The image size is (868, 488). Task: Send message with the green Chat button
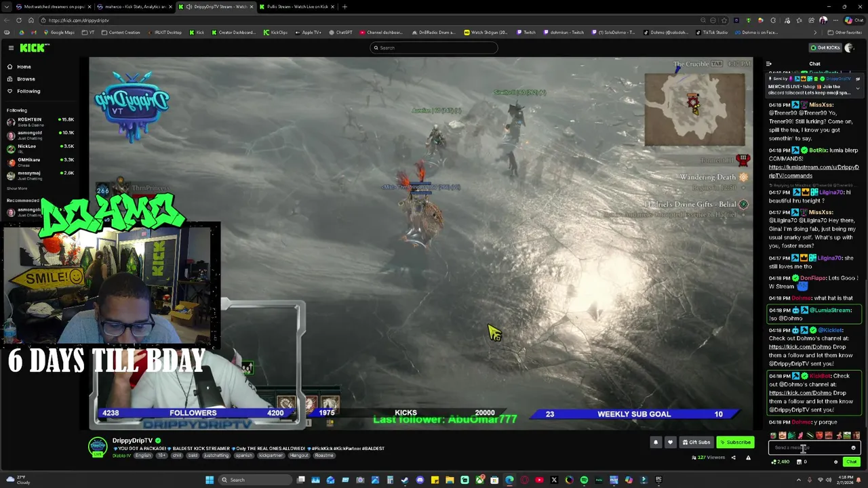pos(851,462)
